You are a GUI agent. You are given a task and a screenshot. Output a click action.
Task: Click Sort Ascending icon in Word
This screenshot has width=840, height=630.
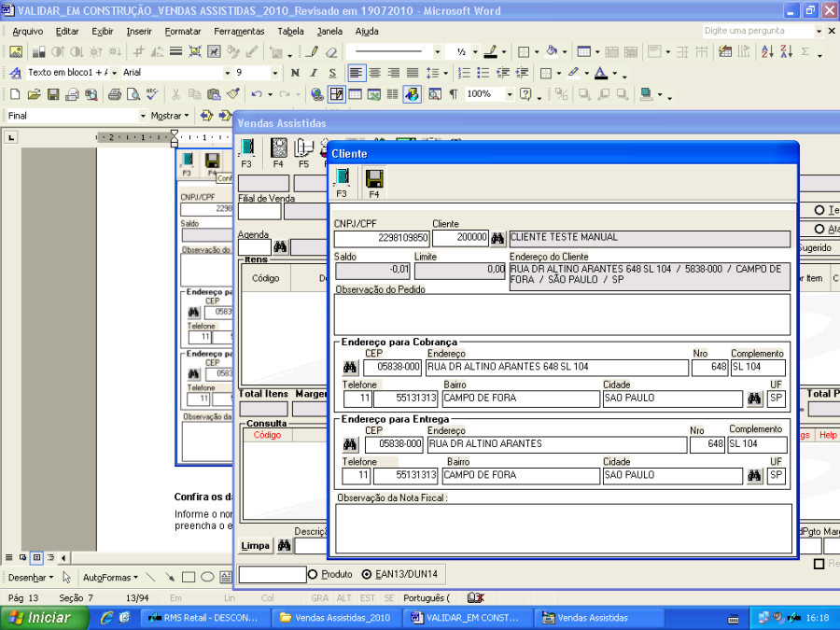click(x=767, y=52)
